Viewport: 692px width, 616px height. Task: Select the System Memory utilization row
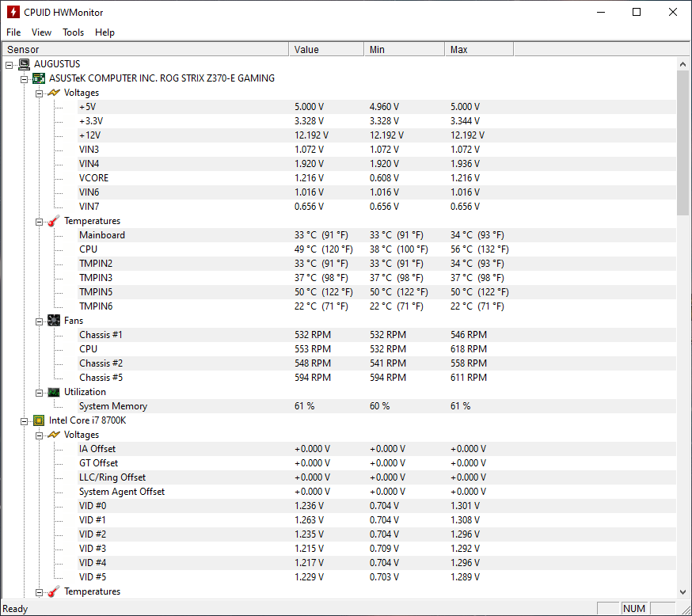[x=377, y=406]
